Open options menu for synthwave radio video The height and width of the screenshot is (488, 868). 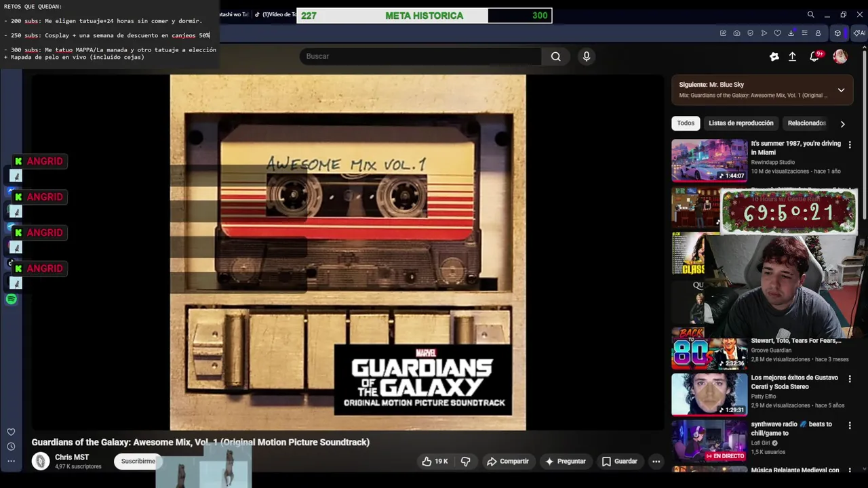click(x=849, y=425)
